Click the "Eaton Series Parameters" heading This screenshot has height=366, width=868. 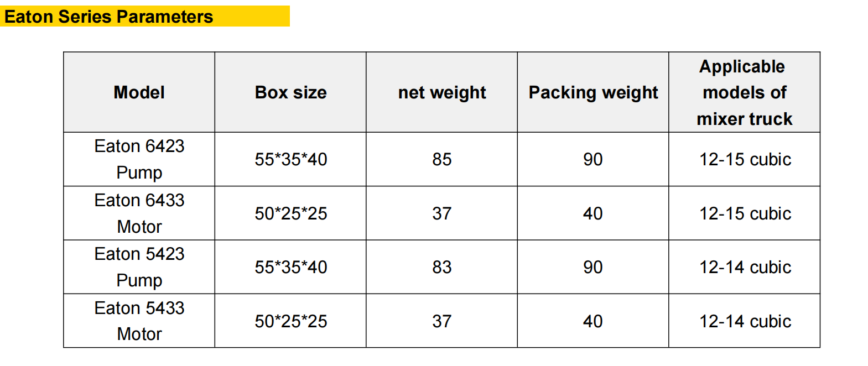click(109, 17)
